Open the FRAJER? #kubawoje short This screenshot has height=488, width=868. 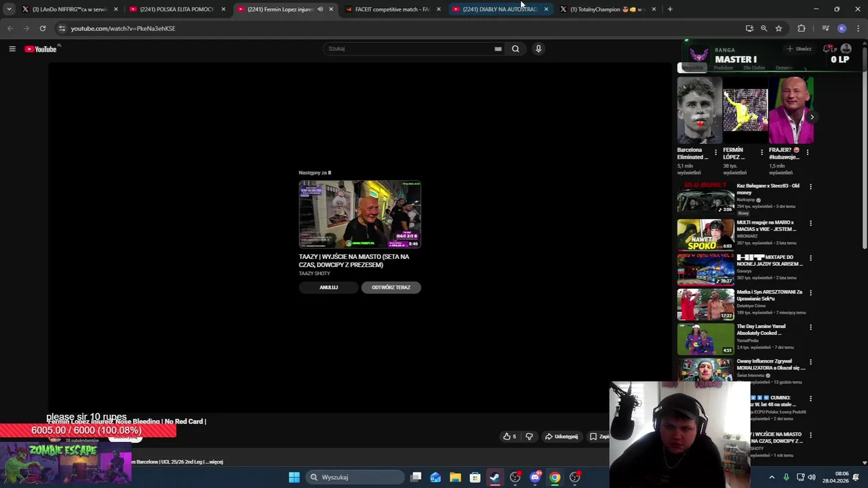point(791,111)
